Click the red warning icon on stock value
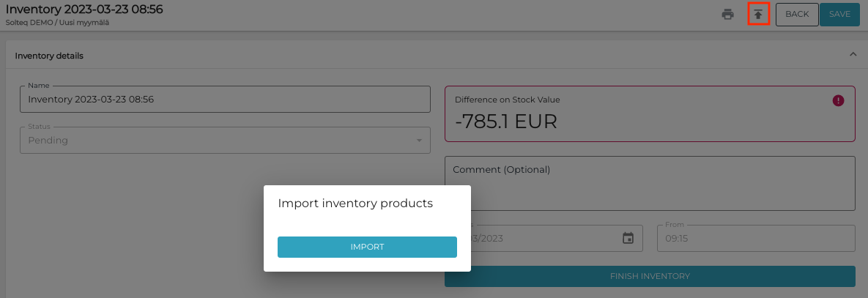Image resolution: width=868 pixels, height=298 pixels. click(x=839, y=100)
